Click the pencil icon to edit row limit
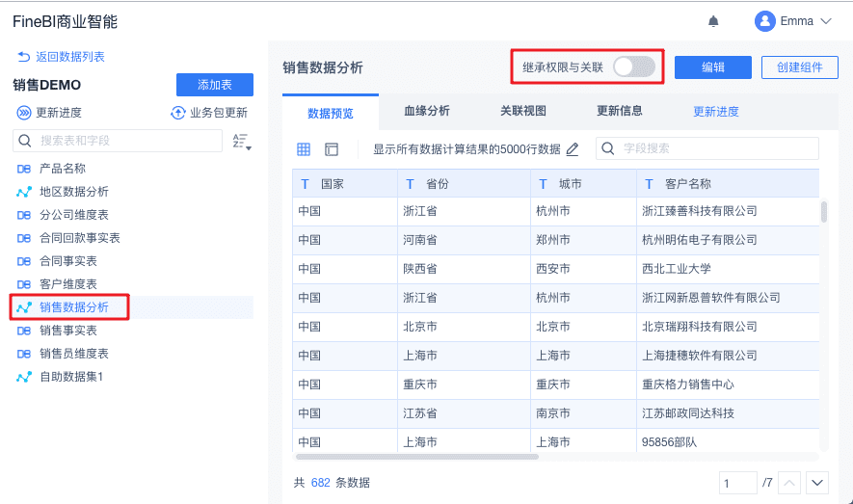This screenshot has height=504, width=853. tap(573, 149)
